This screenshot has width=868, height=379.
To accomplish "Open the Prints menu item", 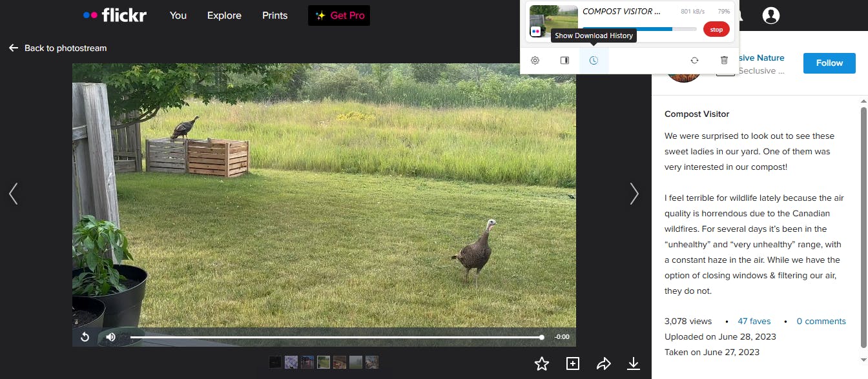I will (274, 15).
